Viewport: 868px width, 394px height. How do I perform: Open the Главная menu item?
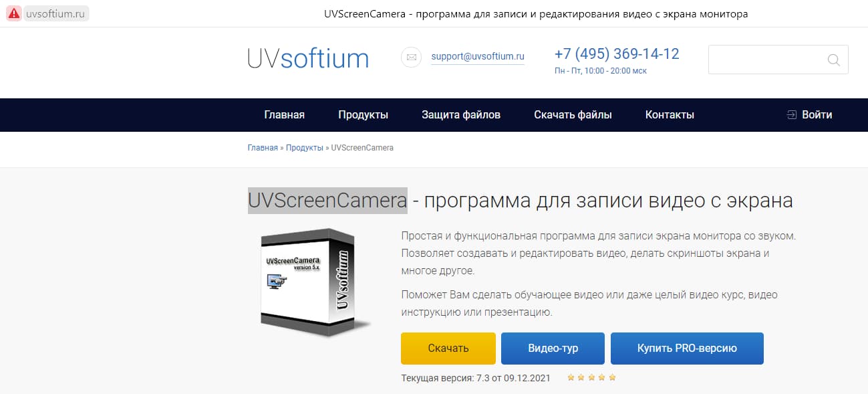[x=284, y=115]
